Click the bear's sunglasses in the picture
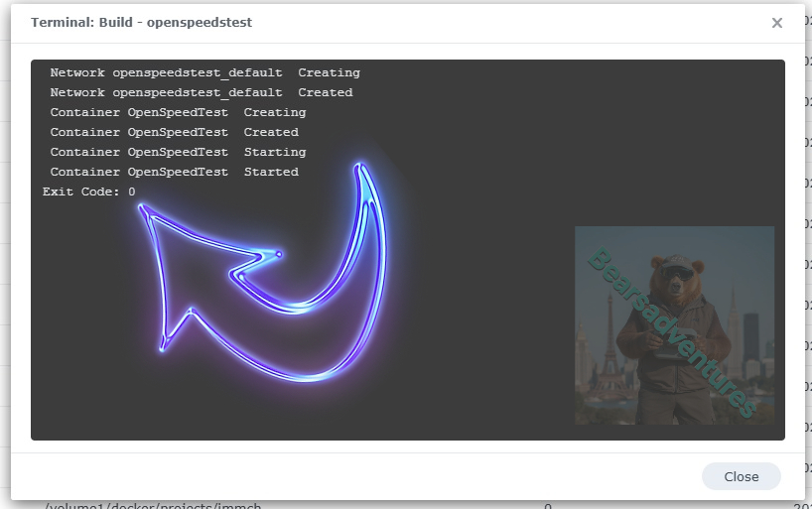This screenshot has height=509, width=812. coord(677,268)
